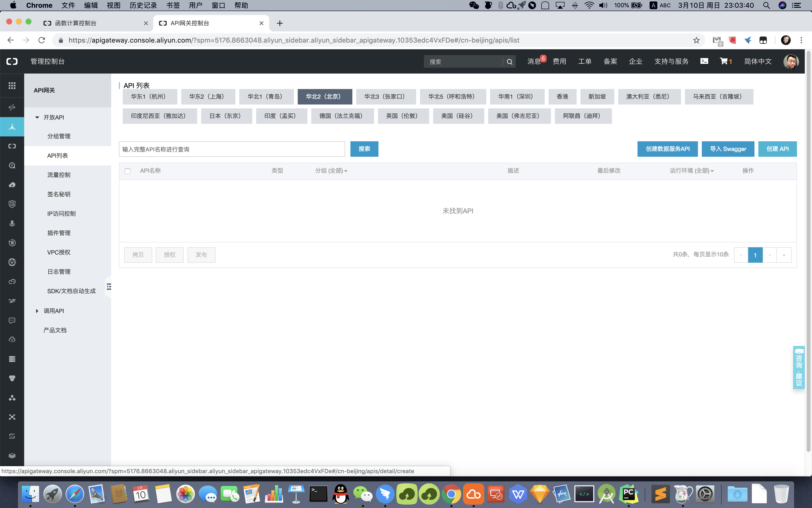
Task: Collapse the navigation panel handle
Action: [x=108, y=287]
